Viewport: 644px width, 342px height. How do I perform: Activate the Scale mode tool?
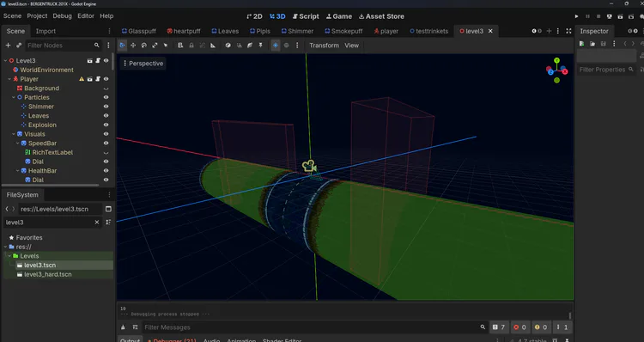[x=155, y=46]
